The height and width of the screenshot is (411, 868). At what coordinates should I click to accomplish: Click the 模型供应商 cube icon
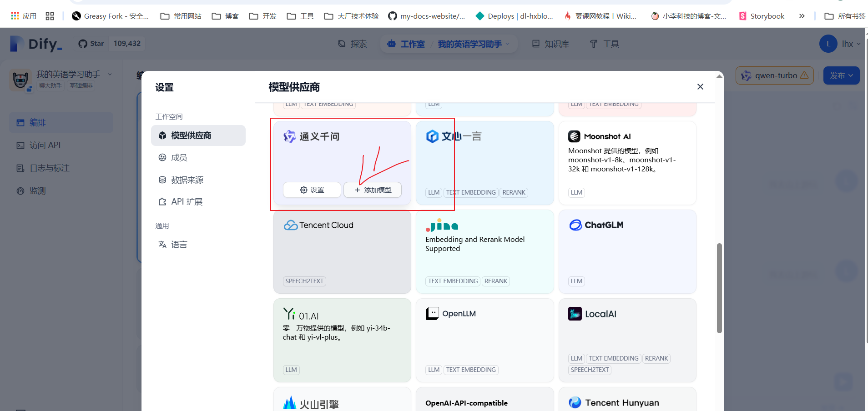pos(162,135)
